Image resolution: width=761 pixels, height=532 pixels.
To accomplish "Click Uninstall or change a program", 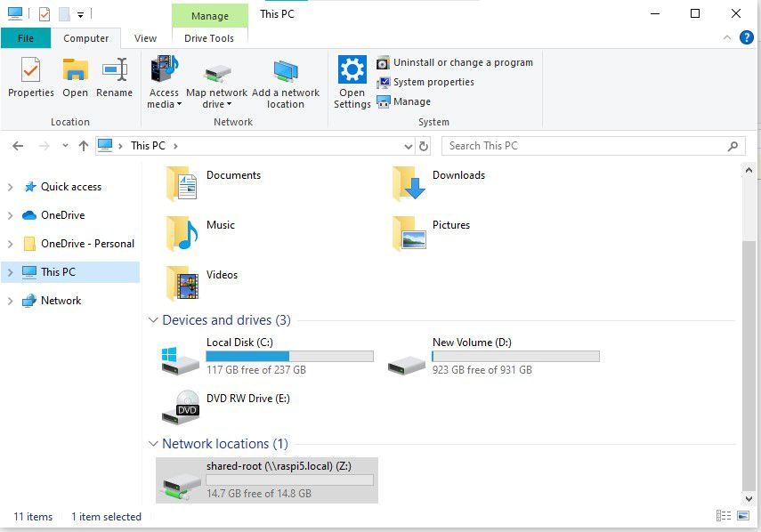I will coord(456,62).
